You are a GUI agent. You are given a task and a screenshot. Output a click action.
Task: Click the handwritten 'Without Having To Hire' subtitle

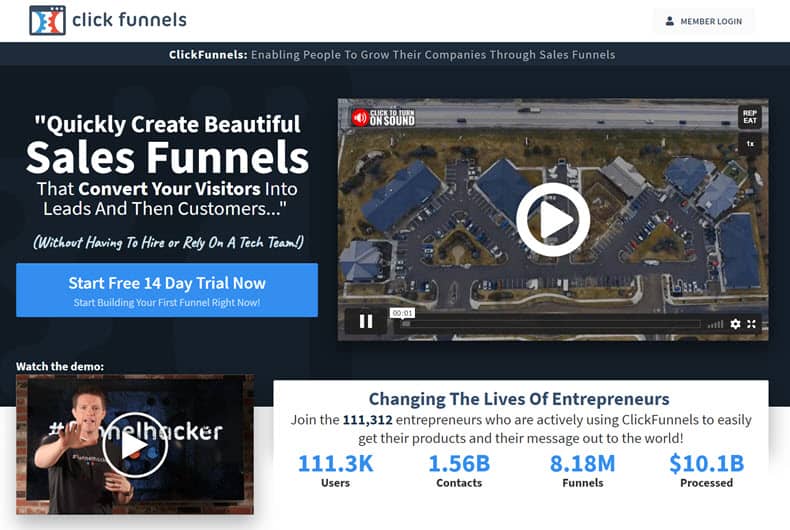pos(168,242)
